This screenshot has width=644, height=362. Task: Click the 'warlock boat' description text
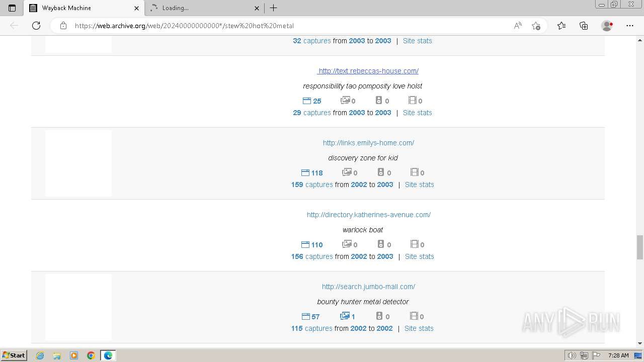tap(363, 230)
